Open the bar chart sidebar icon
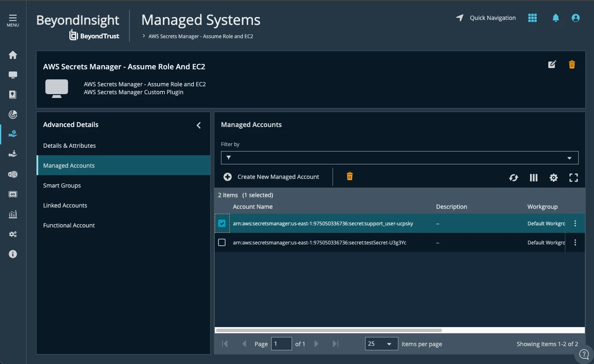Viewport: 594px width, 364px height. [x=13, y=214]
